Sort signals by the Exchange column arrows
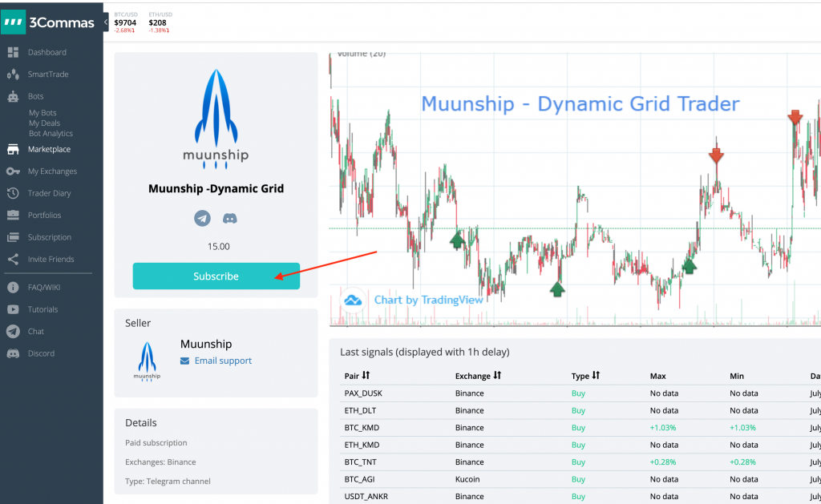Viewport: 821px width, 504px height. [497, 375]
